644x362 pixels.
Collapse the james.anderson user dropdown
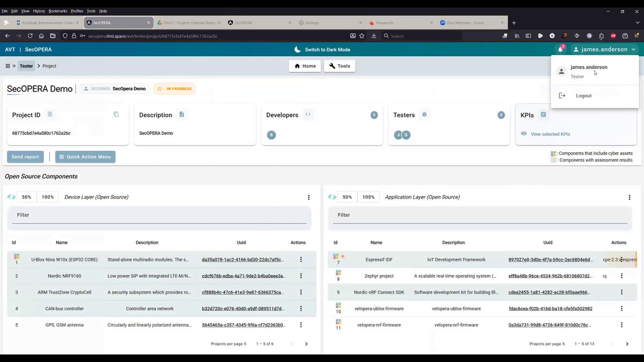click(604, 49)
